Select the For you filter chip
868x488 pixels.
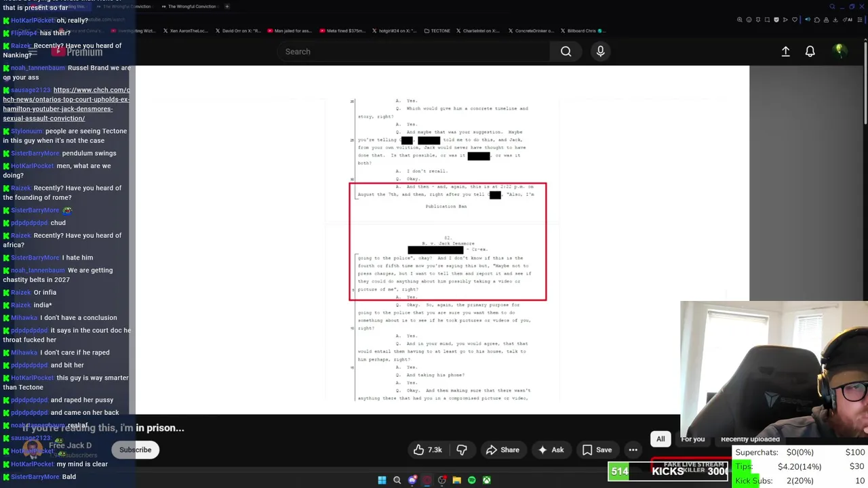pos(692,439)
